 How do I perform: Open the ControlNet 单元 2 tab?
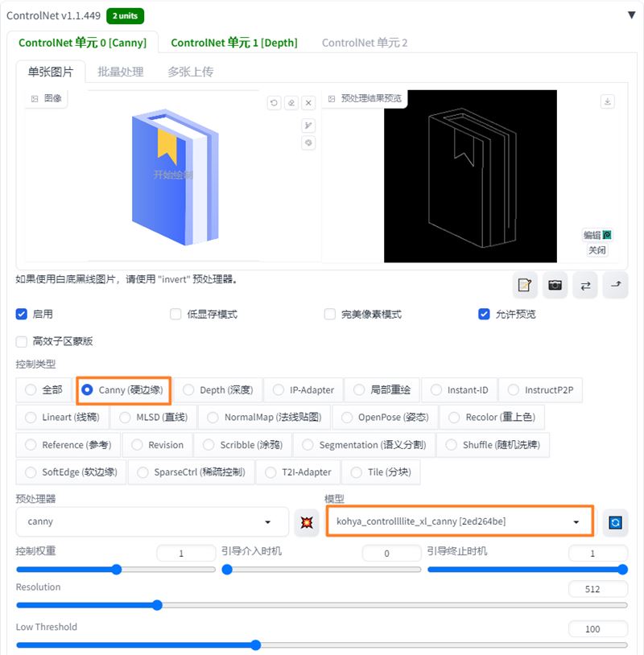pos(365,43)
